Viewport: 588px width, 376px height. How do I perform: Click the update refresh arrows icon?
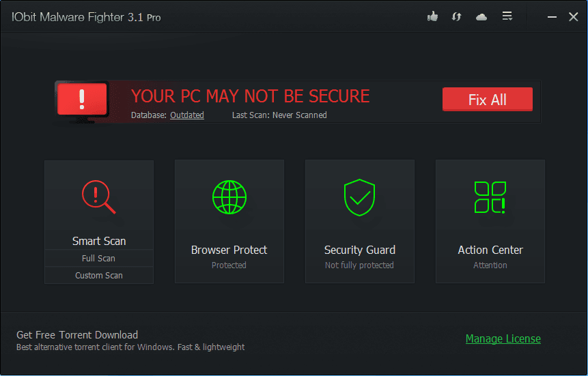coord(456,16)
